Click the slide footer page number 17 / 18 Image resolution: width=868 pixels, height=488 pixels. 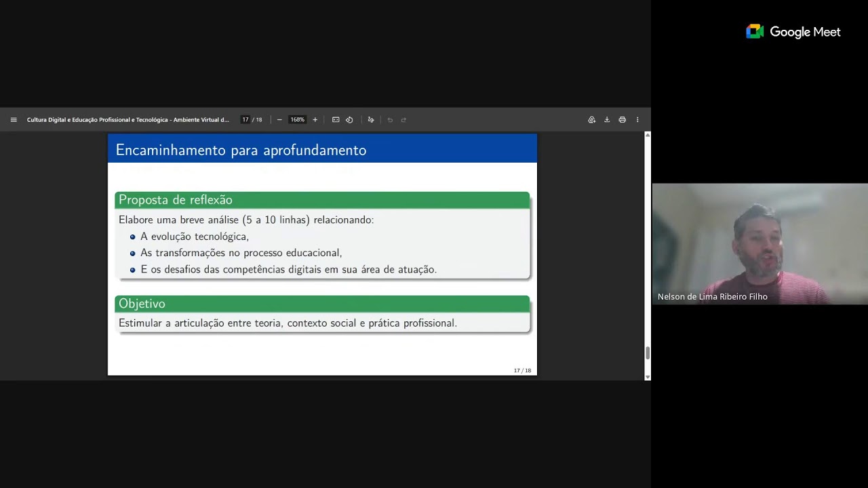point(522,371)
